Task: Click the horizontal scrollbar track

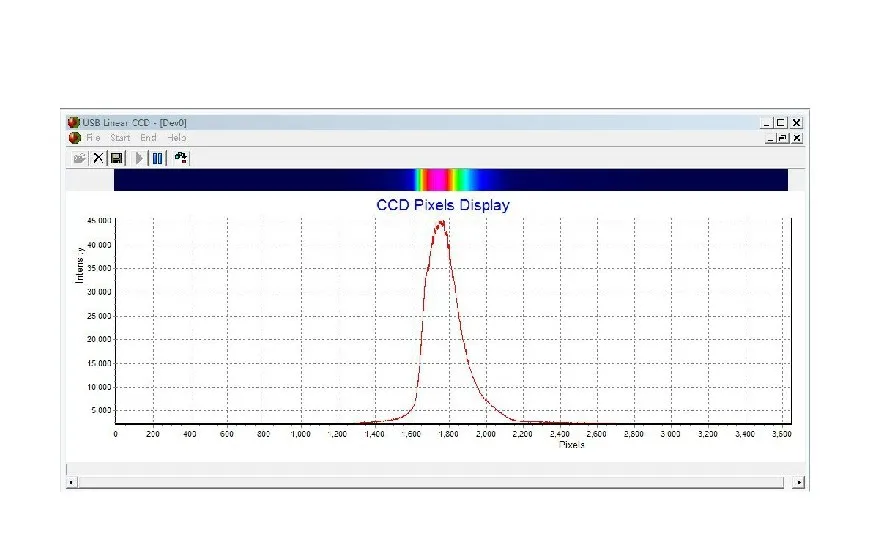Action: (431, 483)
